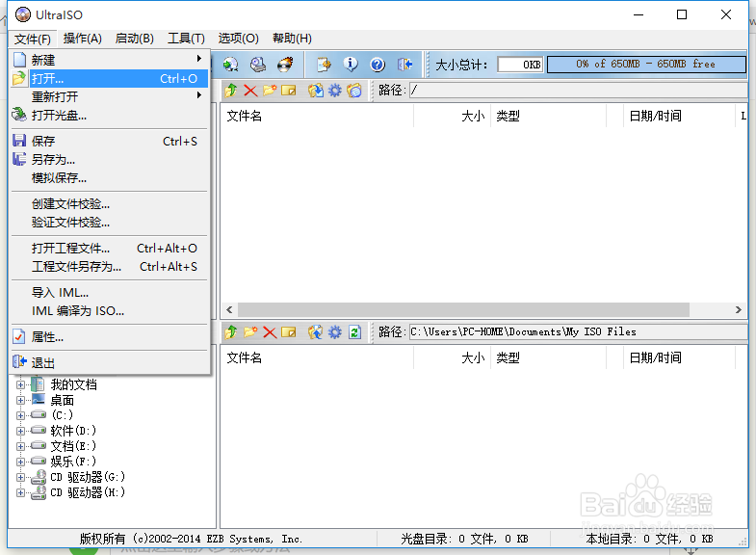756x555 pixels.
Task: Click the lower pane 类型 column header
Action: point(549,357)
